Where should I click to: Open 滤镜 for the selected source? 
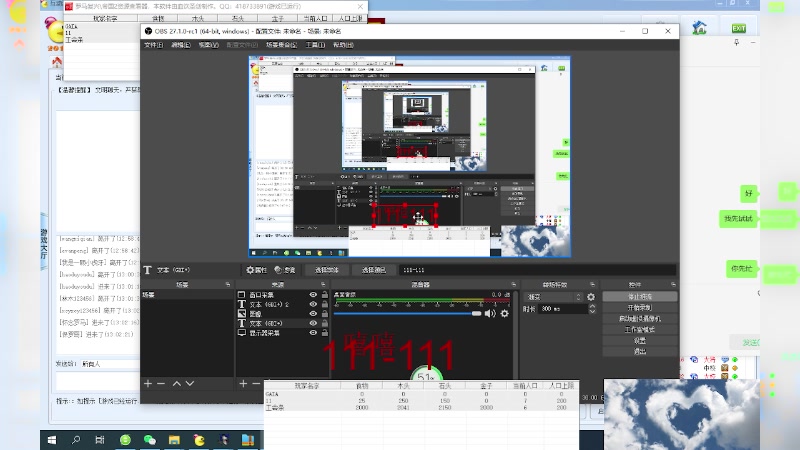pyautogui.click(x=285, y=270)
